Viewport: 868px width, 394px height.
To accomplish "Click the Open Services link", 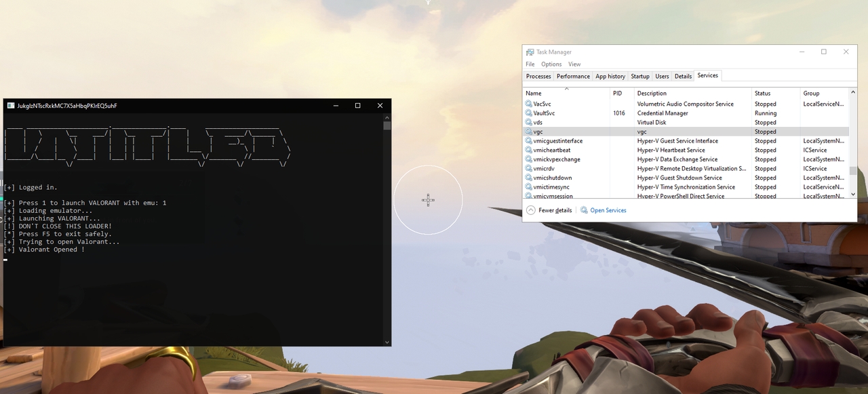I will pos(608,210).
